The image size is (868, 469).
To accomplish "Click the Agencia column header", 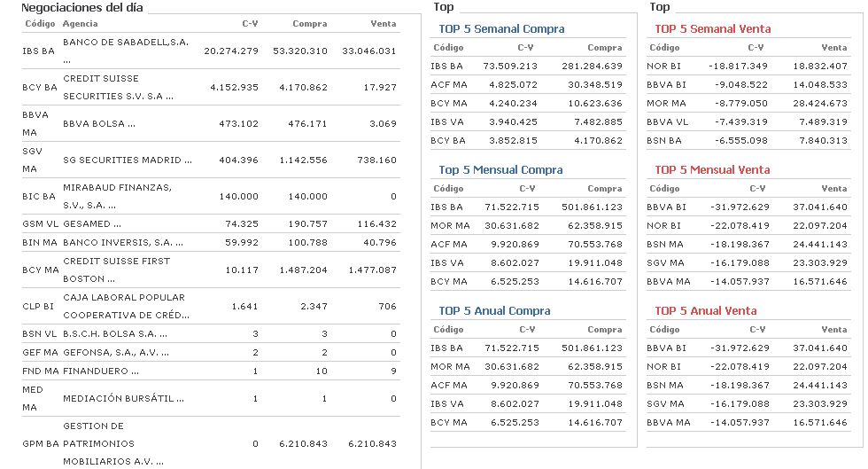I will pos(81,23).
